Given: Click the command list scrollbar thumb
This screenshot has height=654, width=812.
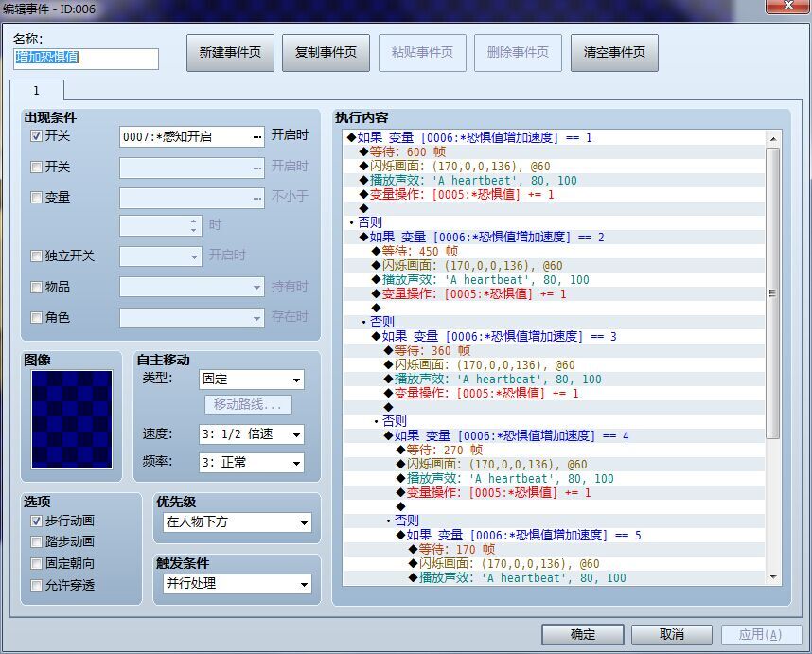Looking at the screenshot, I should (772, 293).
